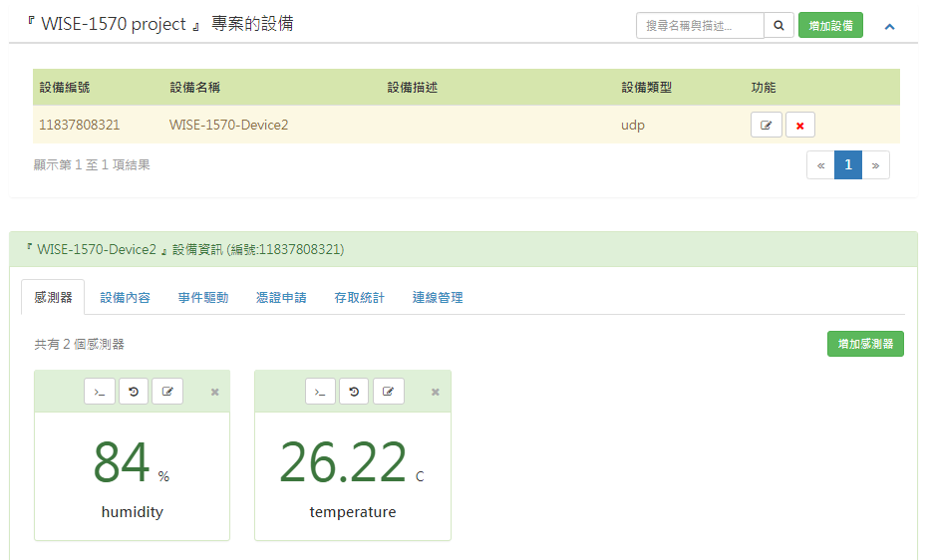The image size is (929, 560).
Task: Collapse the project devices panel chevron
Action: 890,26
